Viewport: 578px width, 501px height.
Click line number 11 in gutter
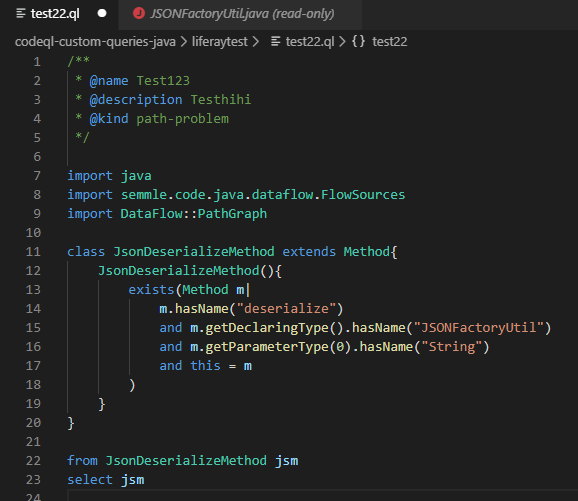(x=33, y=252)
